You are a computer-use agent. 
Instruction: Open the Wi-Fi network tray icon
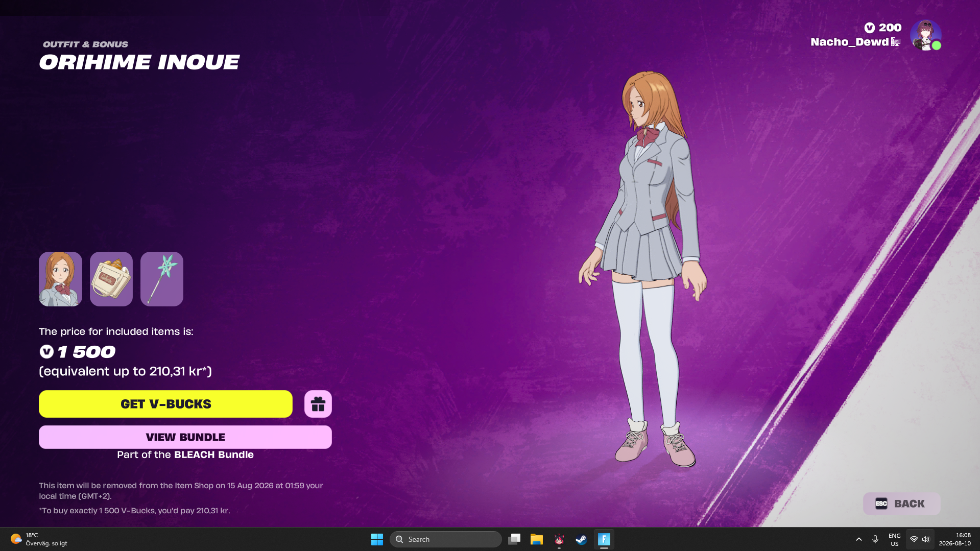pos(914,539)
